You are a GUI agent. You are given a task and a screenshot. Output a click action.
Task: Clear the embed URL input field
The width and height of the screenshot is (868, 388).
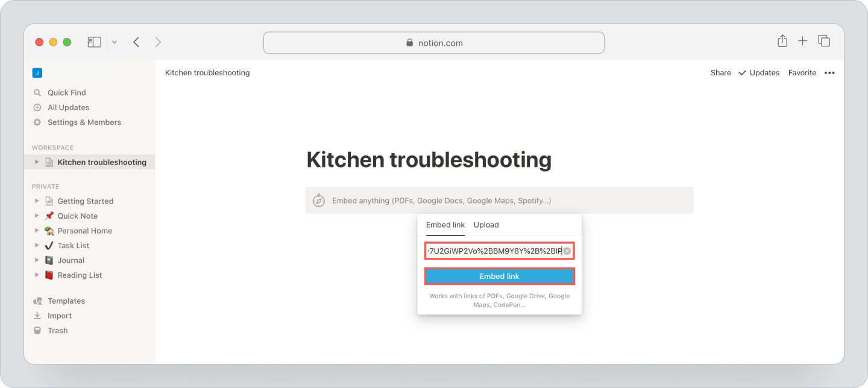click(567, 251)
